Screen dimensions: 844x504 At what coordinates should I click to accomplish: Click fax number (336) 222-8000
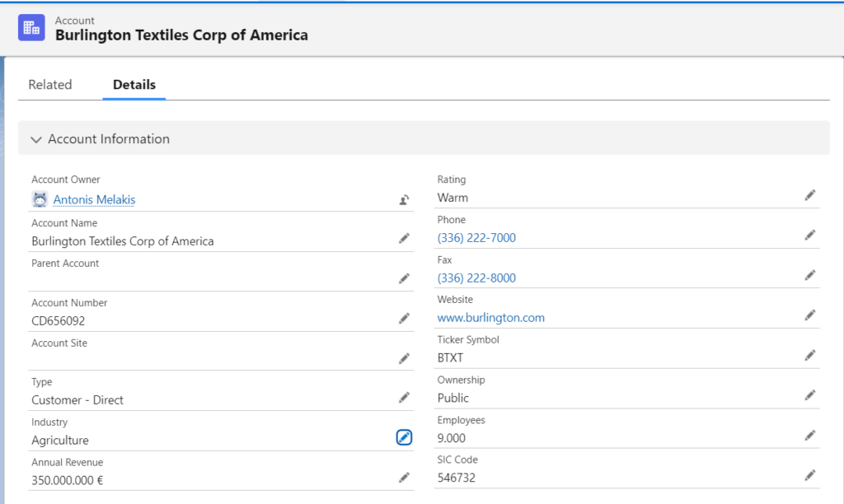point(476,278)
